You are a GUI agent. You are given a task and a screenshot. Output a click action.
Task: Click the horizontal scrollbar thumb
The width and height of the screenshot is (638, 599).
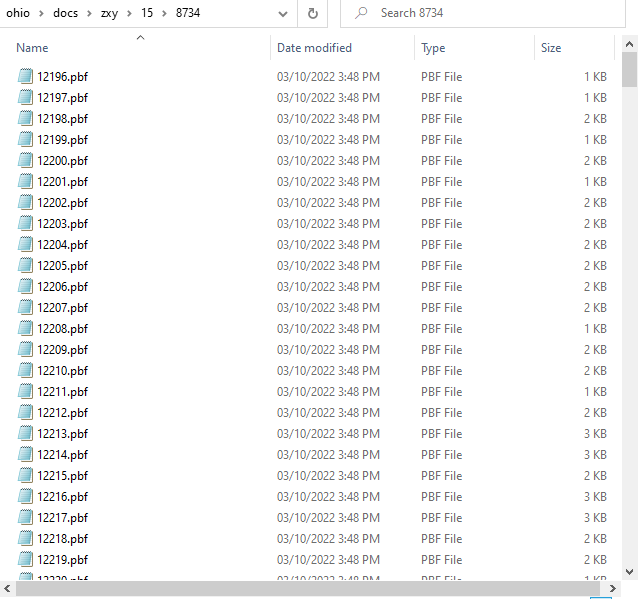(308, 588)
